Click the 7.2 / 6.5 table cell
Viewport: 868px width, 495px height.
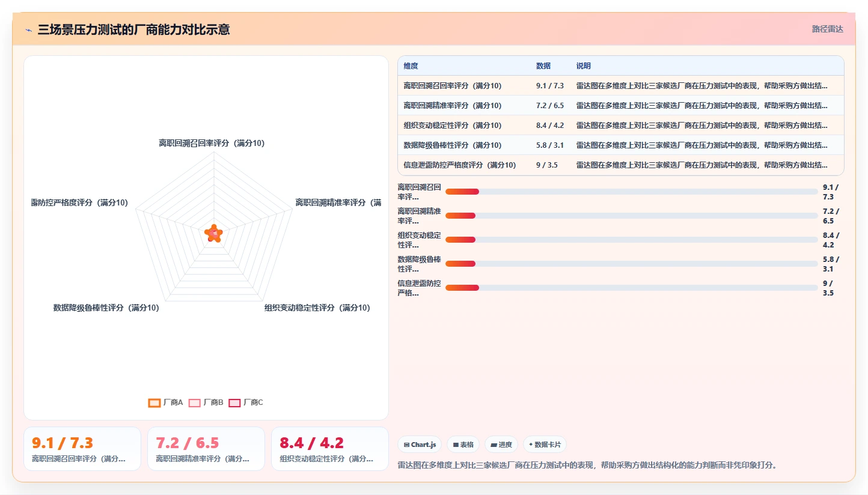pyautogui.click(x=550, y=106)
